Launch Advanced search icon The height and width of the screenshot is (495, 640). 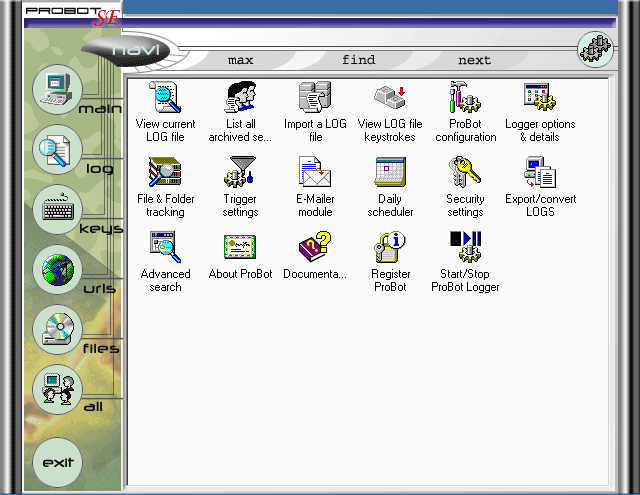pyautogui.click(x=165, y=247)
